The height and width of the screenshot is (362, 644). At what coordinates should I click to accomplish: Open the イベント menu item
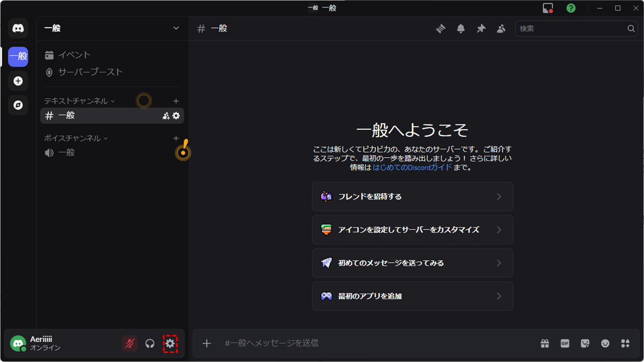tap(74, 55)
